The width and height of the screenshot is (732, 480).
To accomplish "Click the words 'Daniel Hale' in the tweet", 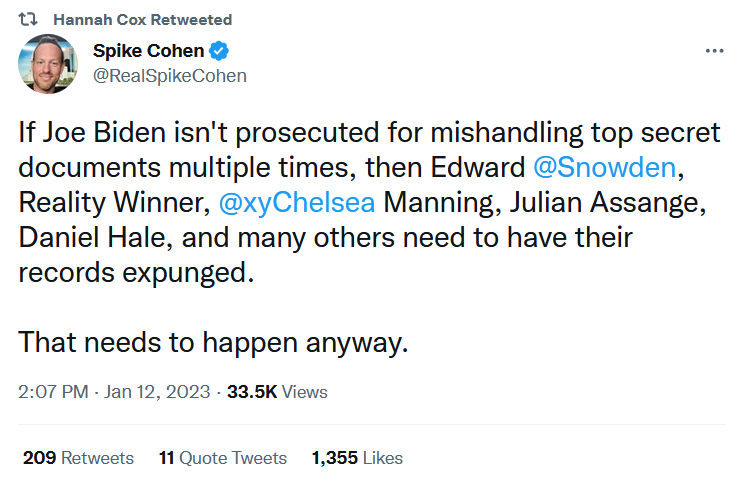I will click(x=92, y=237).
